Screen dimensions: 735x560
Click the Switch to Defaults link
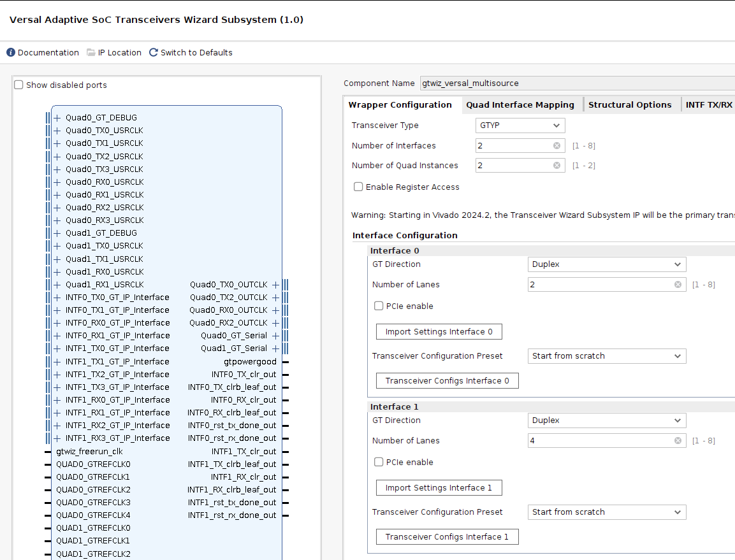click(x=196, y=52)
